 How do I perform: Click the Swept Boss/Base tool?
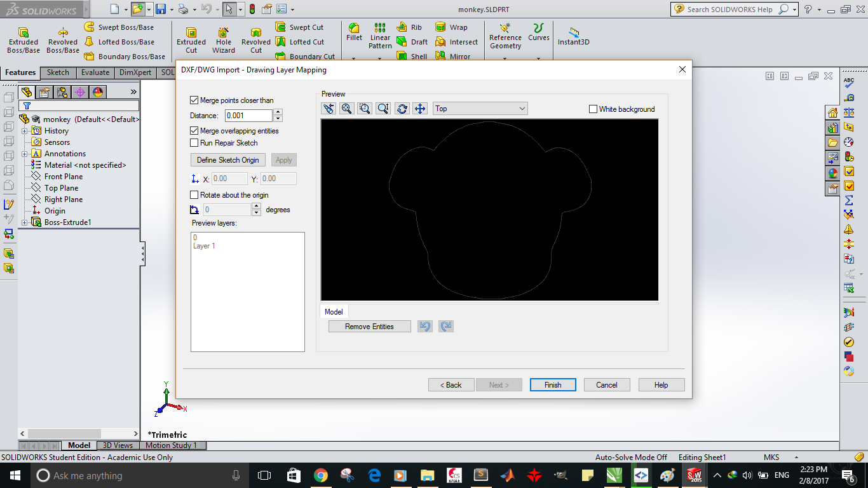click(x=119, y=27)
